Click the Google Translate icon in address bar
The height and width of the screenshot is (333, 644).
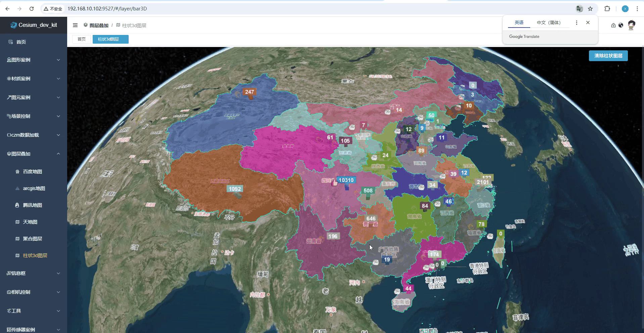click(x=579, y=9)
